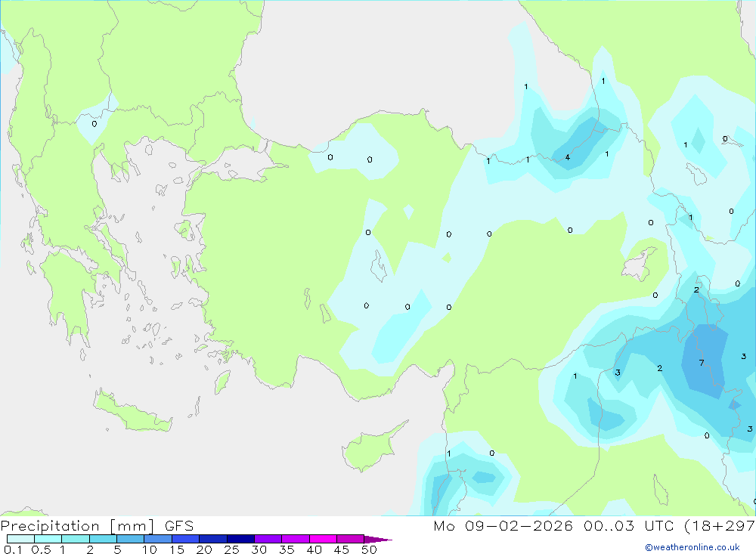Click the legend scale label "0.1"
The height and width of the screenshot is (554, 756).
13,549
